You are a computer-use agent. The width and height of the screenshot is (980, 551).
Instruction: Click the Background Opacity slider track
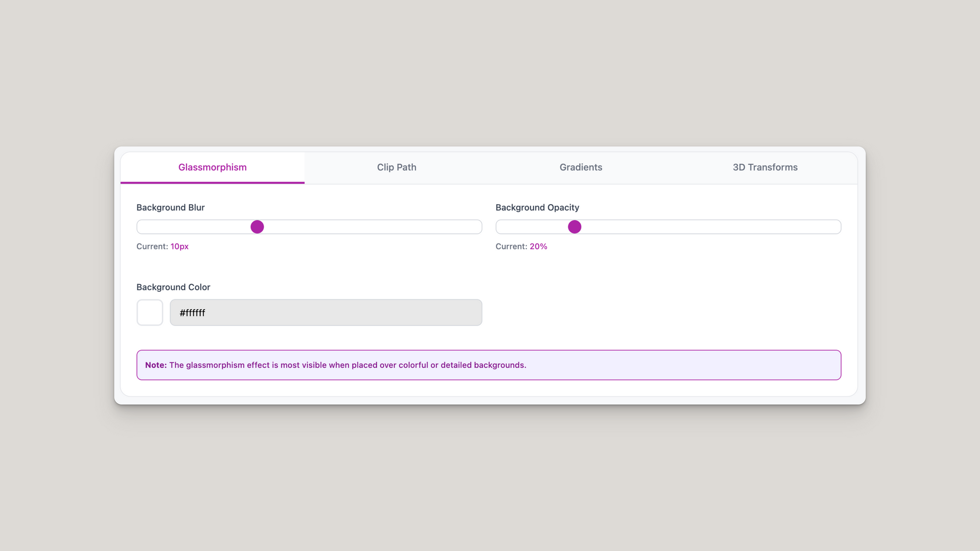click(668, 227)
